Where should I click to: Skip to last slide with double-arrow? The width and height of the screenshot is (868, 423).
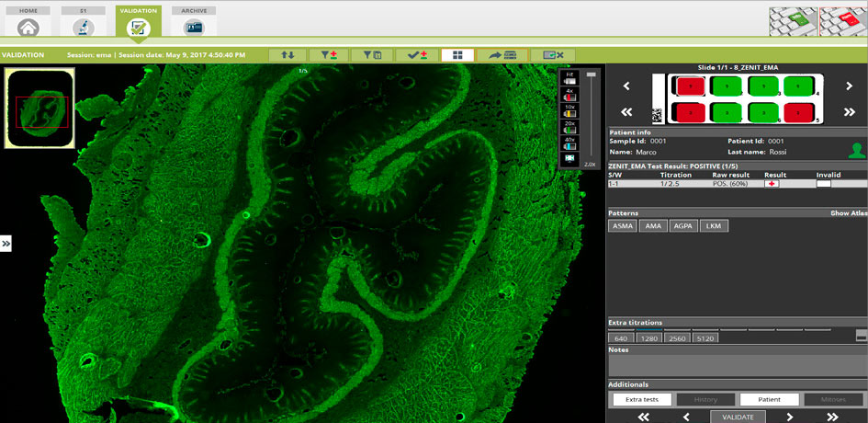851,112
